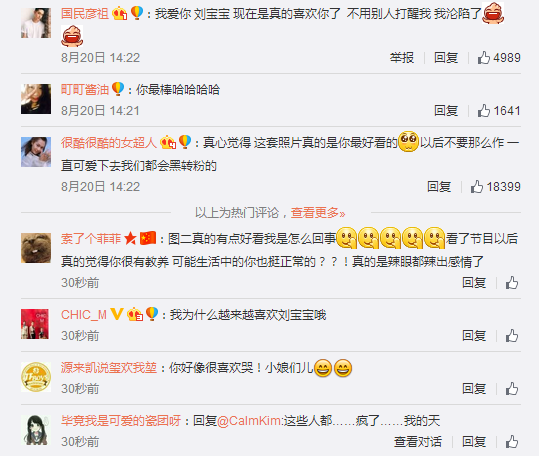
Task: Reply to CHIC_M's comment
Action: tap(474, 336)
